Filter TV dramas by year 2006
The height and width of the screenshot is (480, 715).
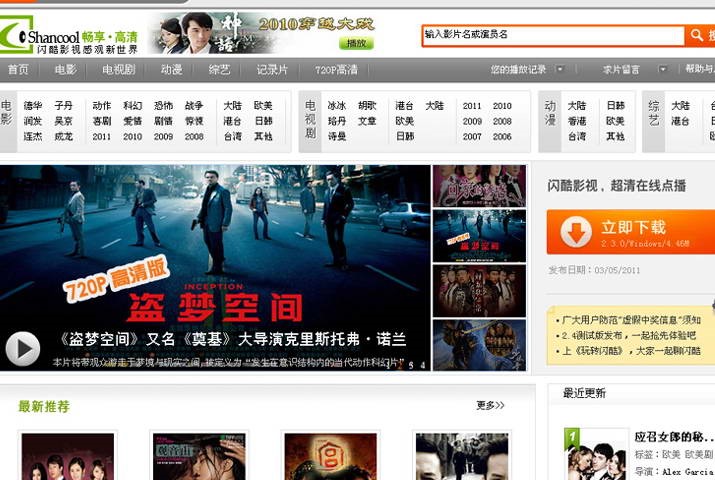click(x=502, y=136)
